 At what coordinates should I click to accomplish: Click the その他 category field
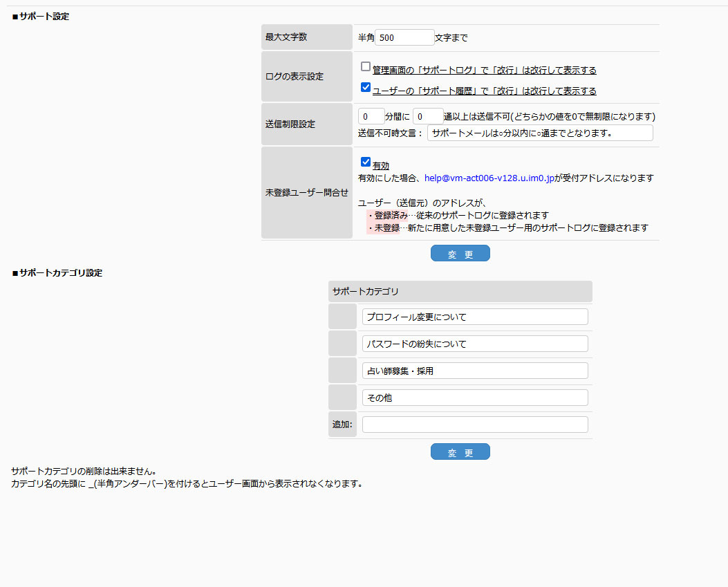tap(475, 398)
